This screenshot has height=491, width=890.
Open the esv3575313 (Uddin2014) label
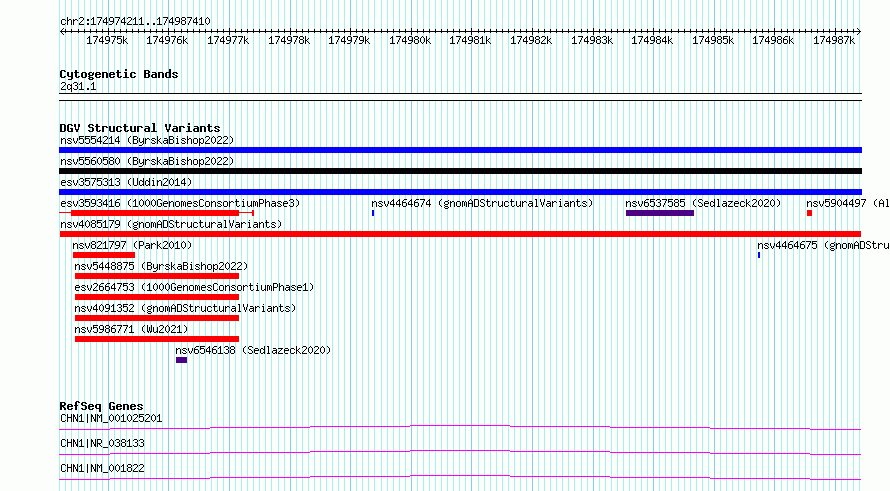tap(126, 182)
